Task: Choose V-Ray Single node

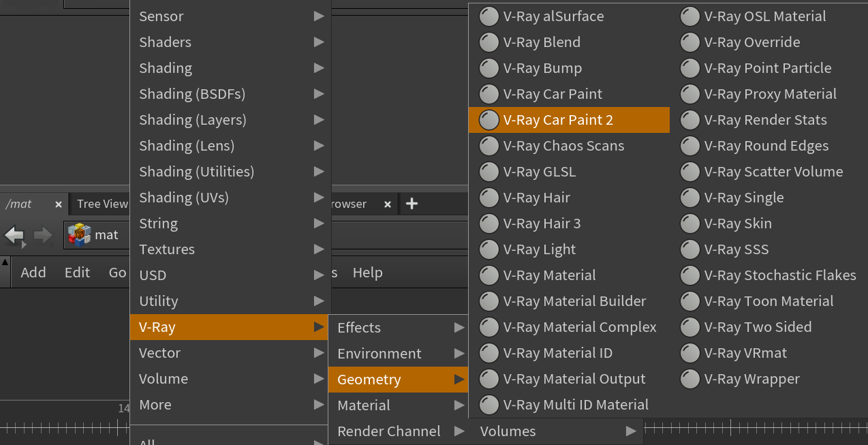Action: pos(769,198)
